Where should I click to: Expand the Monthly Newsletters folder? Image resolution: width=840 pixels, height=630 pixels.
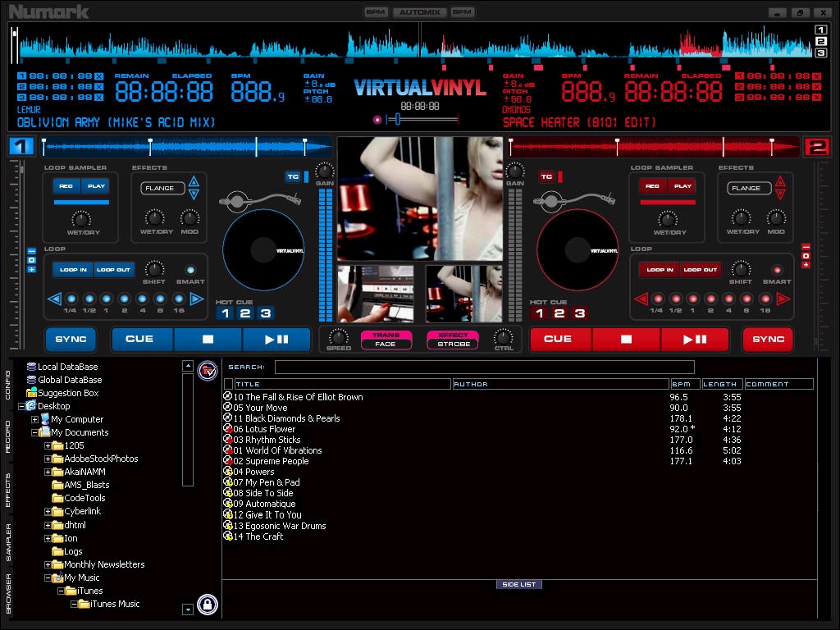[x=48, y=564]
